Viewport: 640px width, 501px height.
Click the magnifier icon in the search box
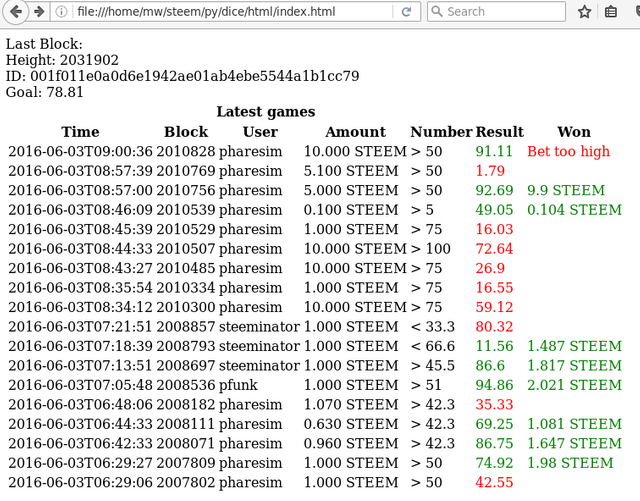tap(437, 12)
